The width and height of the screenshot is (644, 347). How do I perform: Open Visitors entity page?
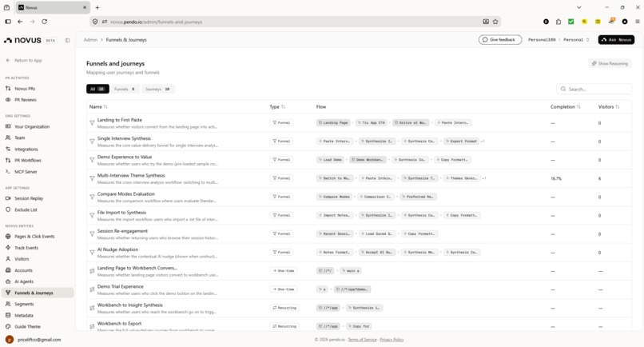point(22,259)
